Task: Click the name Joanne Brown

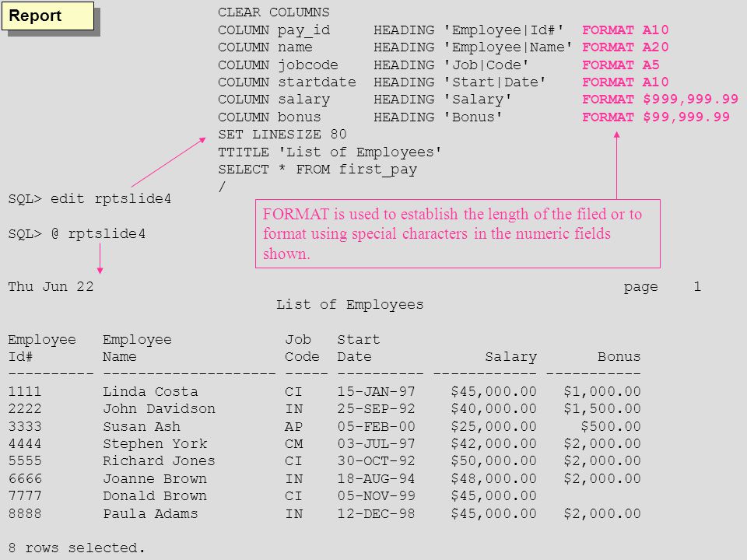Action: [x=155, y=478]
